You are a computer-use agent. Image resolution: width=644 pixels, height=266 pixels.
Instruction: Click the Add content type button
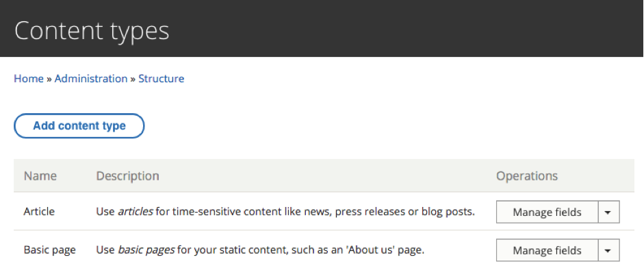coord(79,126)
